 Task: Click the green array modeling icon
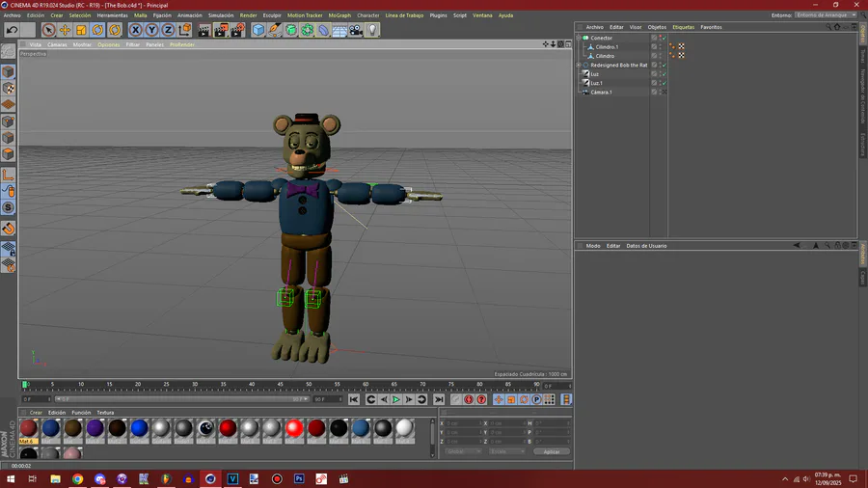click(308, 30)
